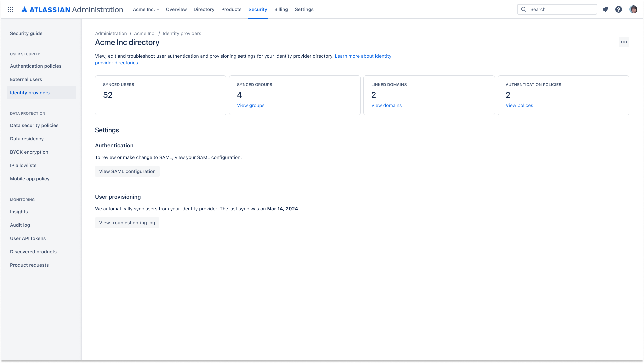The image size is (644, 363).
Task: Select the Security tab in navigation
Action: pos(258,9)
